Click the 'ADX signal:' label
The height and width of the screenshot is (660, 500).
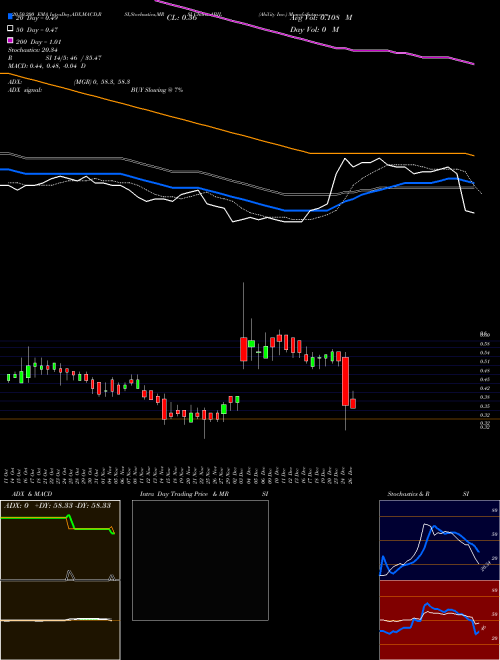click(x=25, y=90)
